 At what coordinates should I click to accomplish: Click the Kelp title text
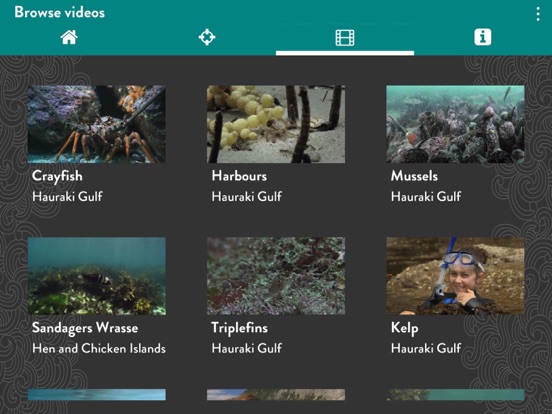(404, 328)
